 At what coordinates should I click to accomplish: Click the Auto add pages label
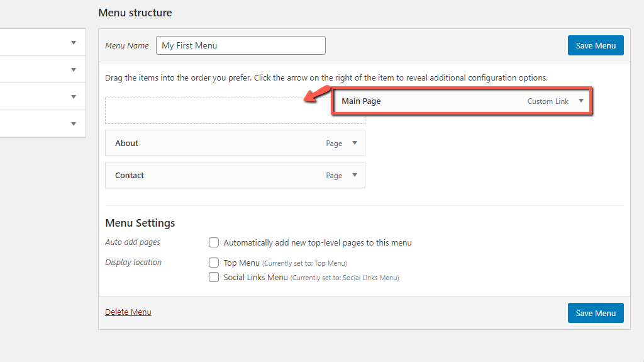(133, 242)
